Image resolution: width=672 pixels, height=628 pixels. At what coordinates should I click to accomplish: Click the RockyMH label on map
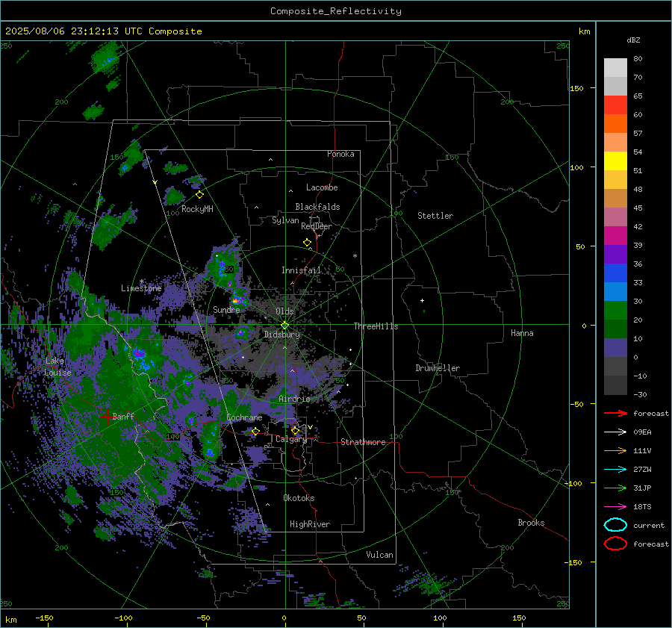point(197,209)
